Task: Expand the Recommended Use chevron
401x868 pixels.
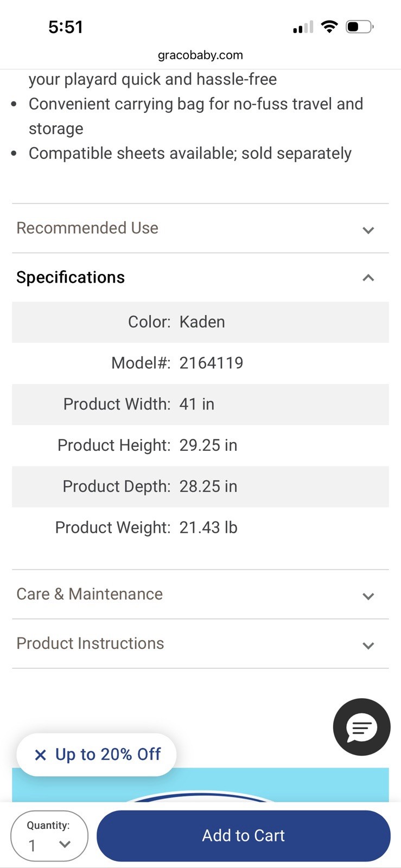Action: point(368,230)
